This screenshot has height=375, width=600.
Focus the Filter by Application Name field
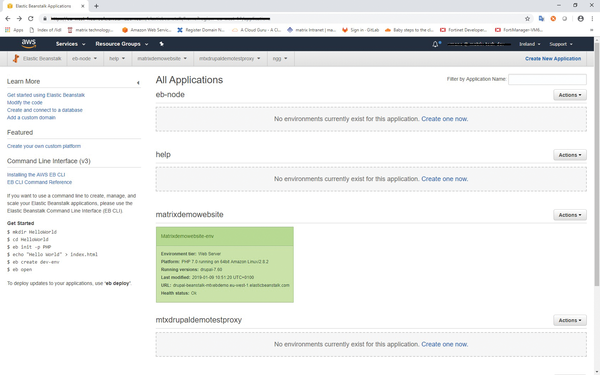547,79
